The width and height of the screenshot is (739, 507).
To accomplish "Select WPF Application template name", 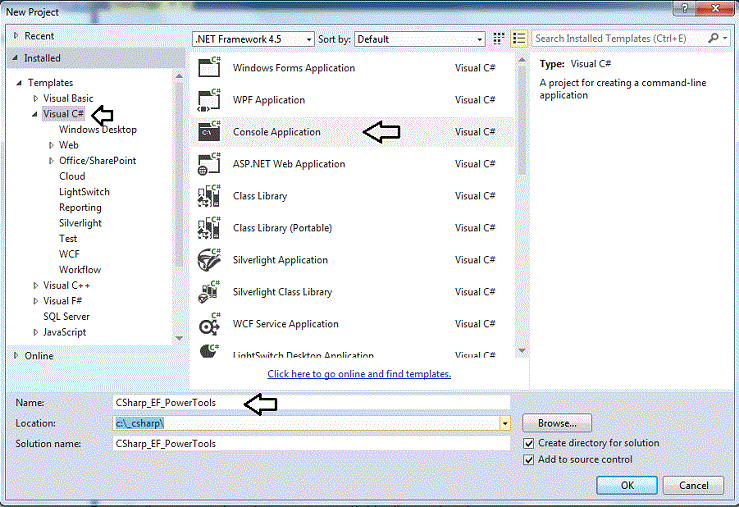I will 269,100.
